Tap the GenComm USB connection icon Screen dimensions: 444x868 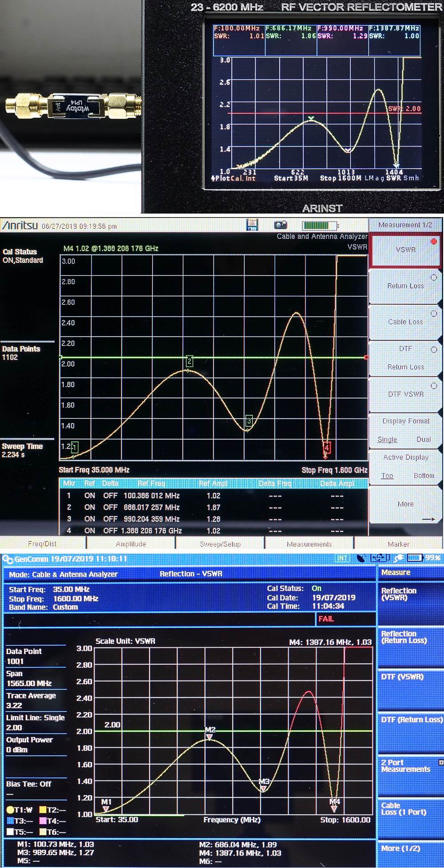(x=380, y=558)
